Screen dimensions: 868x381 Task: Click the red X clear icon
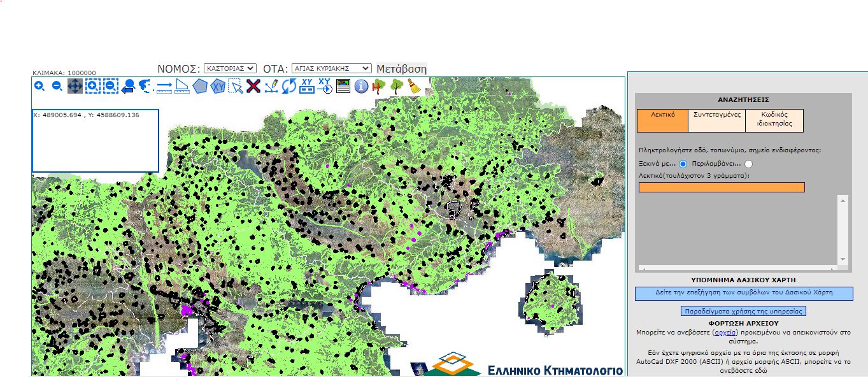(253, 86)
